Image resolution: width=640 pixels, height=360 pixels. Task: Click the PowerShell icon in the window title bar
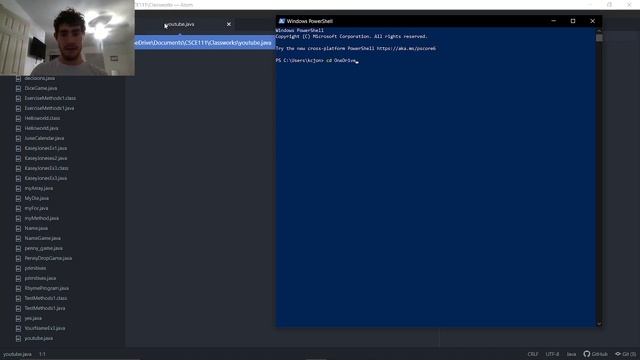(x=282, y=21)
